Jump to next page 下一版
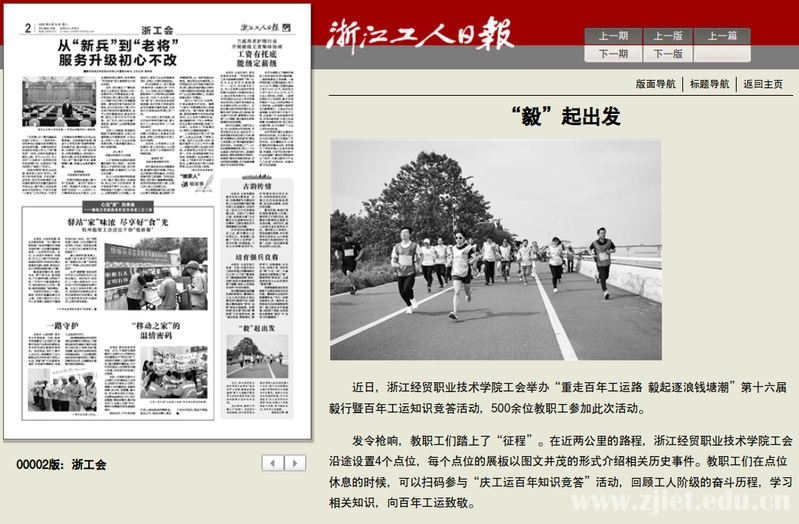 [x=667, y=54]
